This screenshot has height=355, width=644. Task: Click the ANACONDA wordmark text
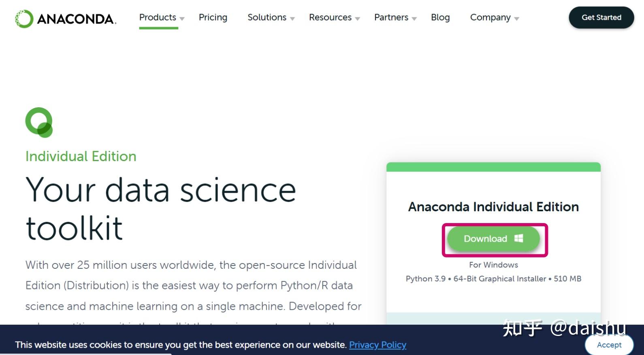point(77,19)
